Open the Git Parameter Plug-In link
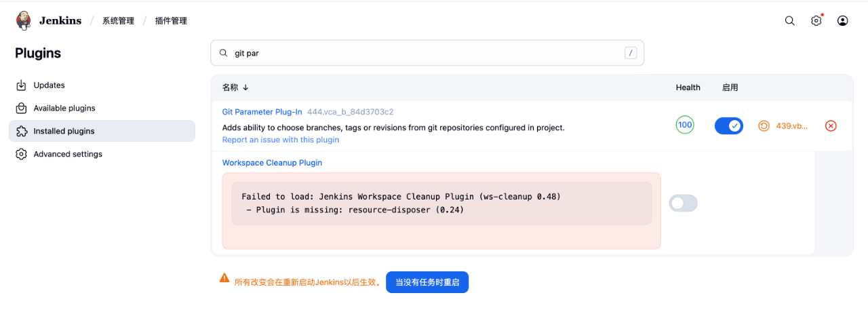 pos(262,112)
